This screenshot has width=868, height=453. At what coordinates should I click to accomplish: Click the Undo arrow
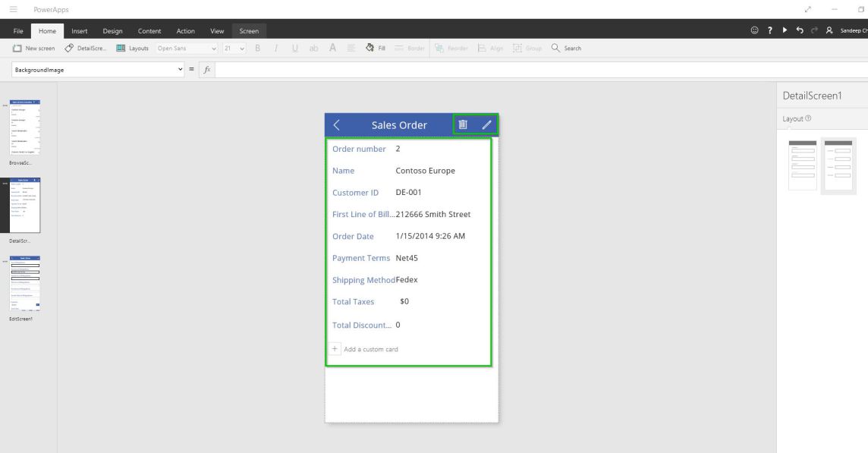(x=800, y=30)
